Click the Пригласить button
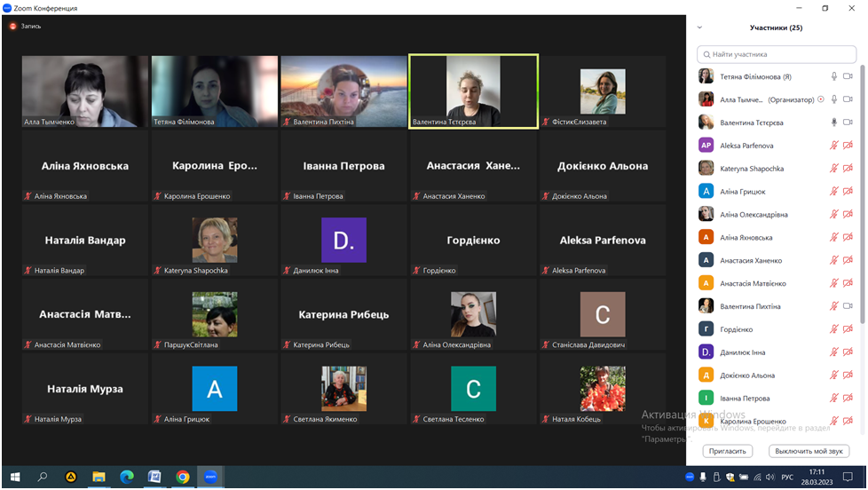The image size is (868, 490). click(728, 451)
